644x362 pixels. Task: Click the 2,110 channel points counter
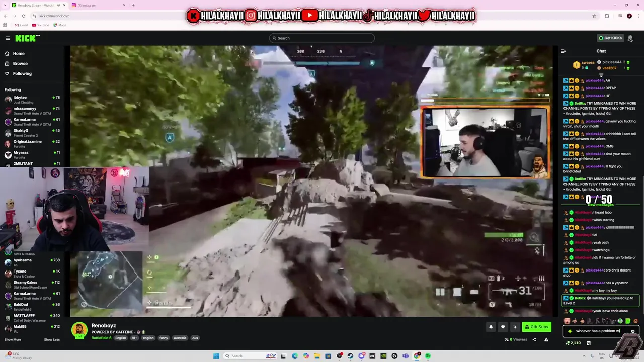point(573,343)
